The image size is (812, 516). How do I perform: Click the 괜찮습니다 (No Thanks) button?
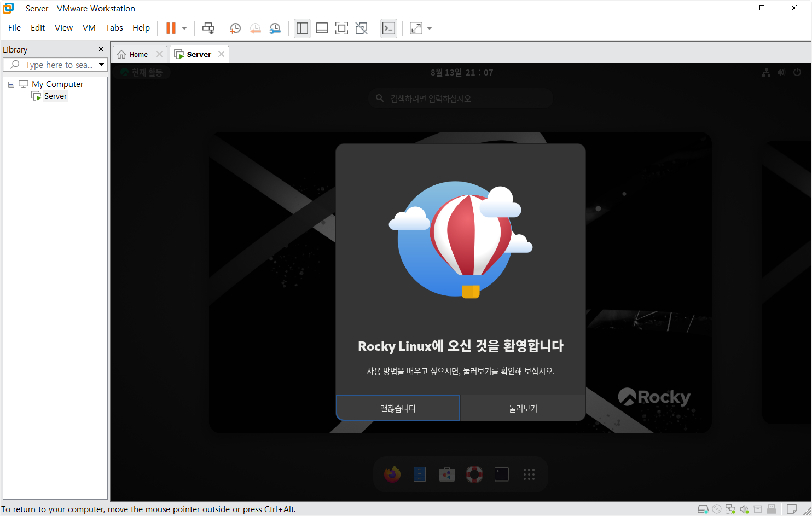tap(398, 408)
